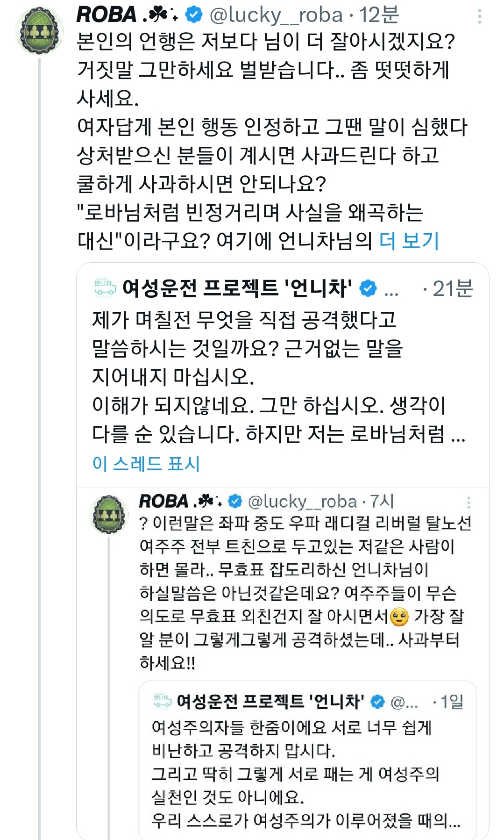The width and height of the screenshot is (504, 840).
Task: Click verified badge next to ROBA name
Action: (x=194, y=15)
